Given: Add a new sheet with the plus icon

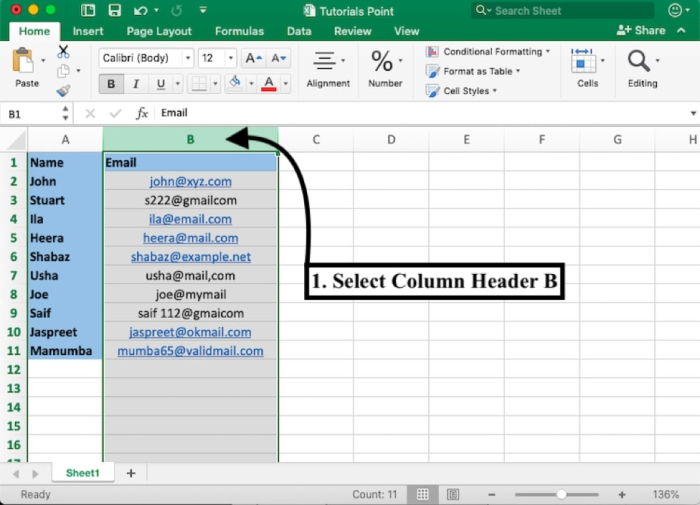Looking at the screenshot, I should tap(131, 473).
